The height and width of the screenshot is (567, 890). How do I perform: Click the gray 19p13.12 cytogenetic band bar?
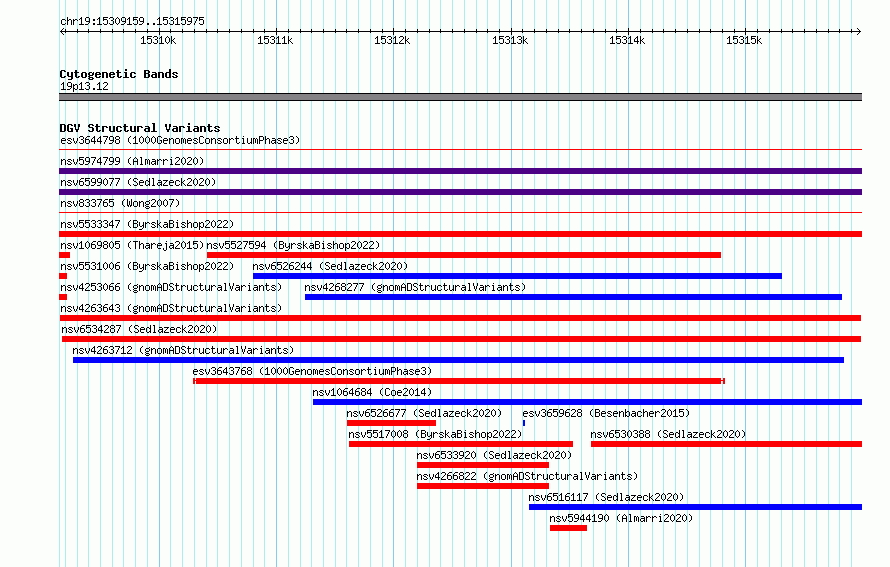click(x=460, y=97)
